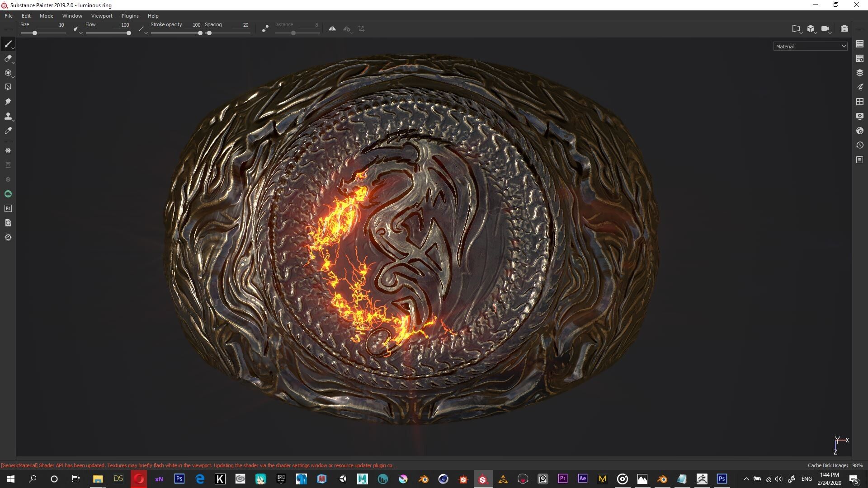
Task: Select the Clone stamp tool
Action: tap(8, 116)
